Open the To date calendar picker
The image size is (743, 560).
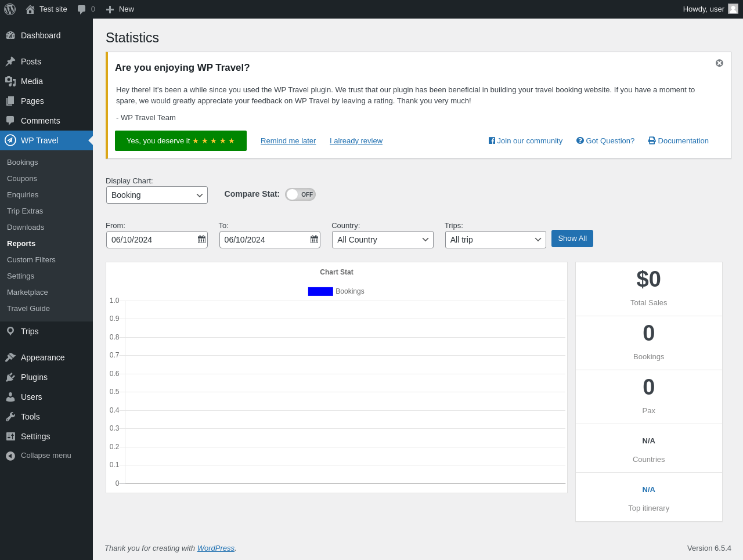[x=314, y=240]
